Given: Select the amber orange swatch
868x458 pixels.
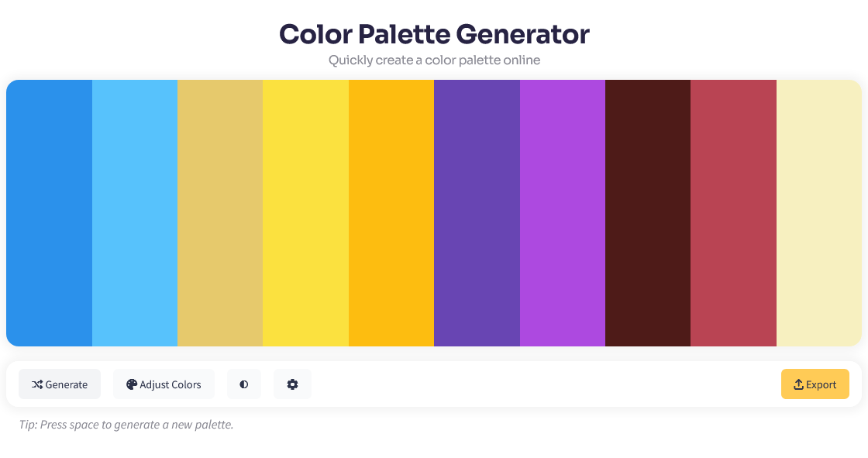Looking at the screenshot, I should point(391,213).
